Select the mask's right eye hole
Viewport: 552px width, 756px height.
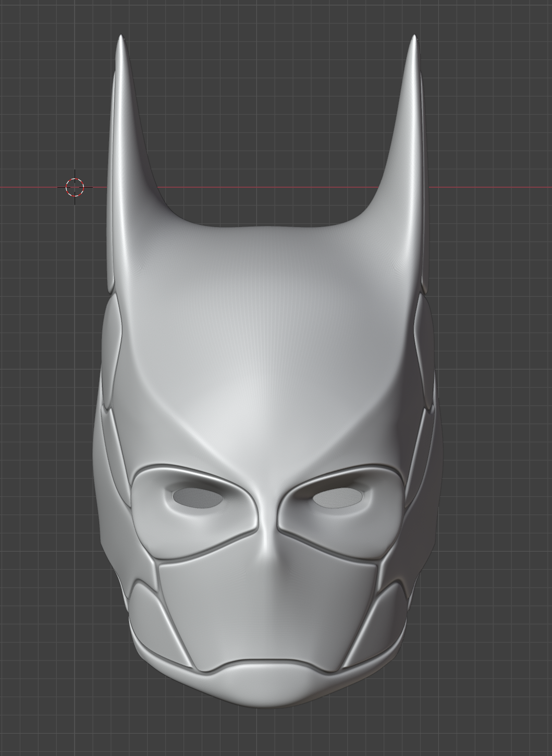338,498
